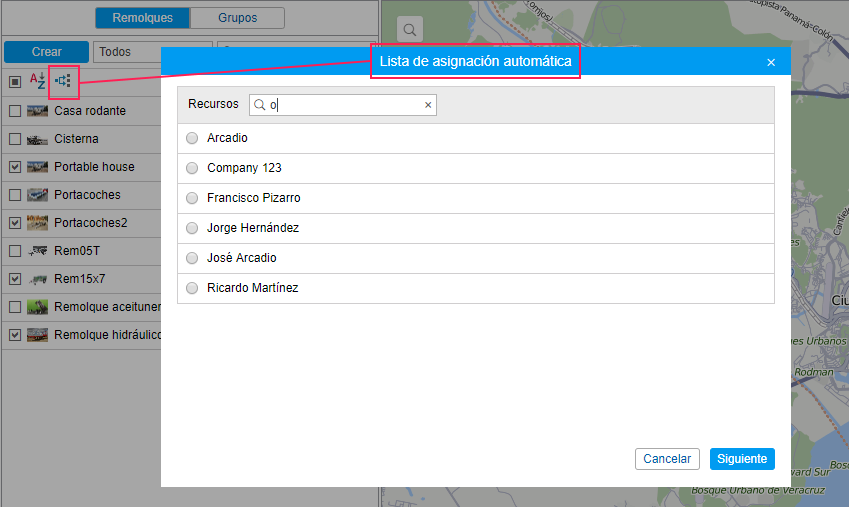Click the Francisco Pizarro resource name
The height and width of the screenshot is (507, 849).
point(253,198)
